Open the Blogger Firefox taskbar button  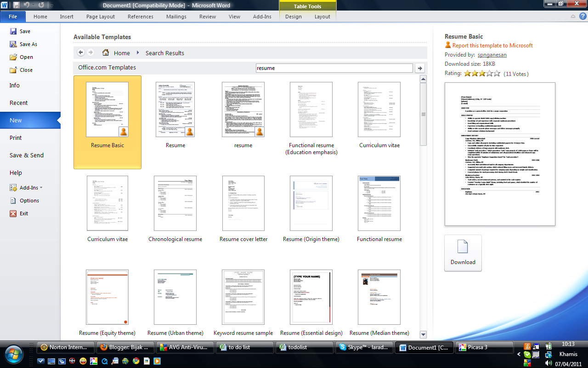click(125, 347)
